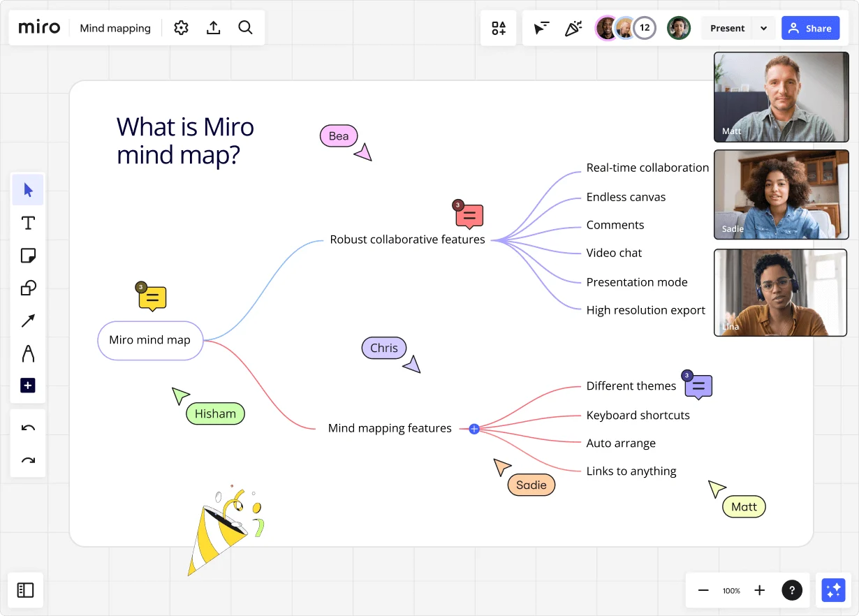This screenshot has height=616, width=859.
Task: Click the 100% zoom level indicator
Action: [x=731, y=590]
